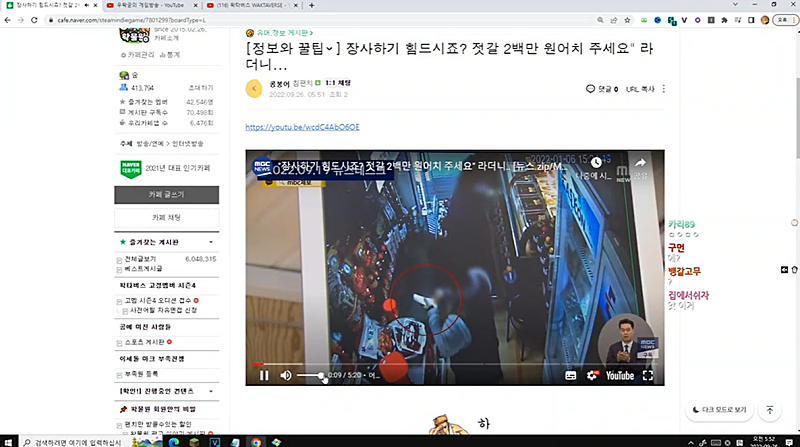
Task: Bookmark this page with star icon
Action: point(628,20)
